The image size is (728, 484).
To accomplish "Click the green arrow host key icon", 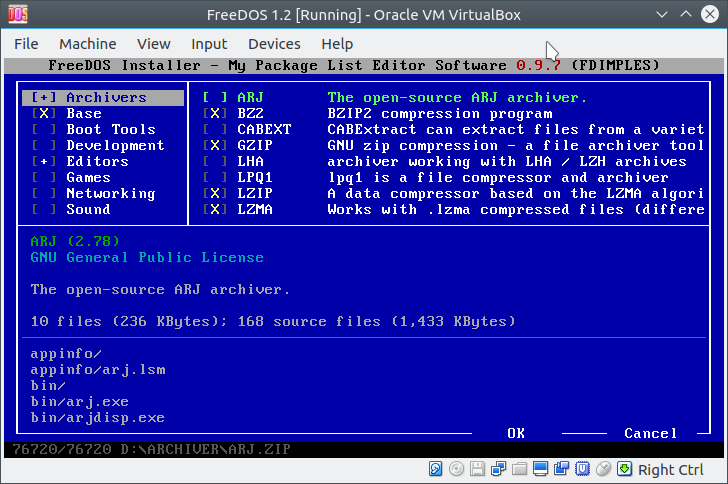I will click(624, 469).
